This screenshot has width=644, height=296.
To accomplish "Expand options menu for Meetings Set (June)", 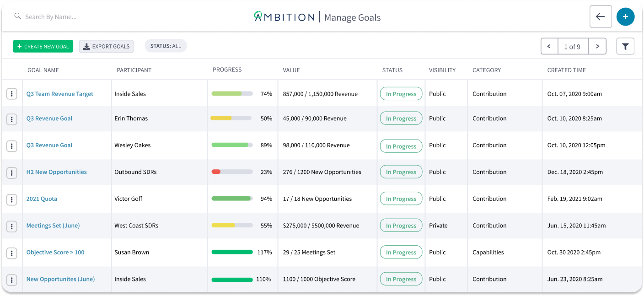I will 12,226.
